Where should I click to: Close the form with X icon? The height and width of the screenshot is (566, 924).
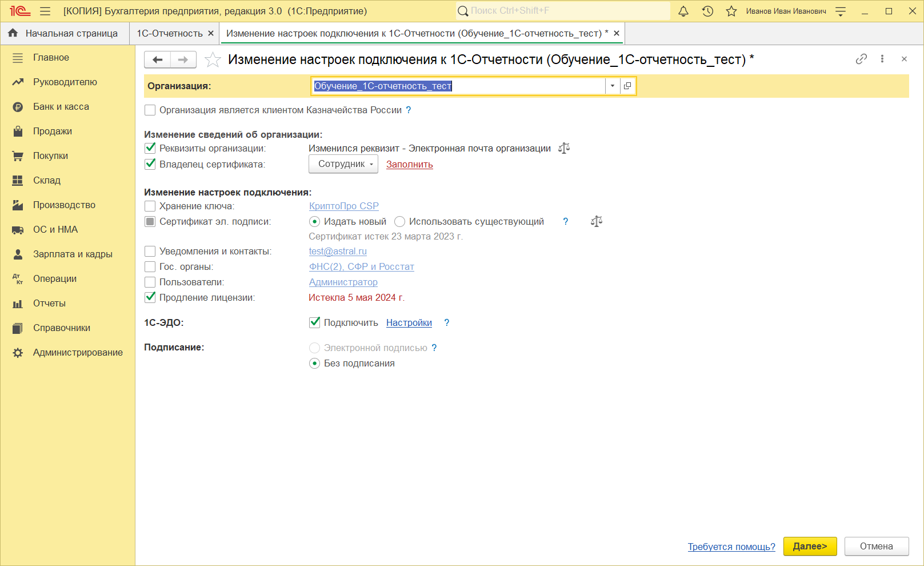(x=904, y=59)
